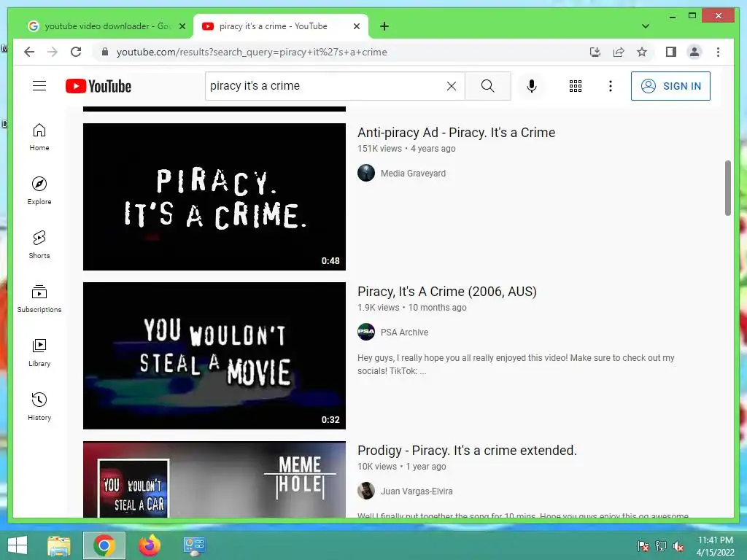Open Explore in the sidebar
The height and width of the screenshot is (560, 747).
[x=39, y=191]
